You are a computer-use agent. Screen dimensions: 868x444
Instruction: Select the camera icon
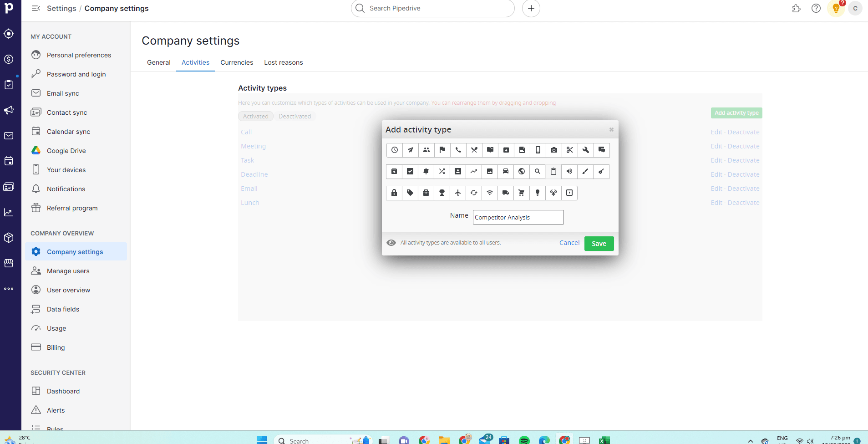[x=553, y=150]
